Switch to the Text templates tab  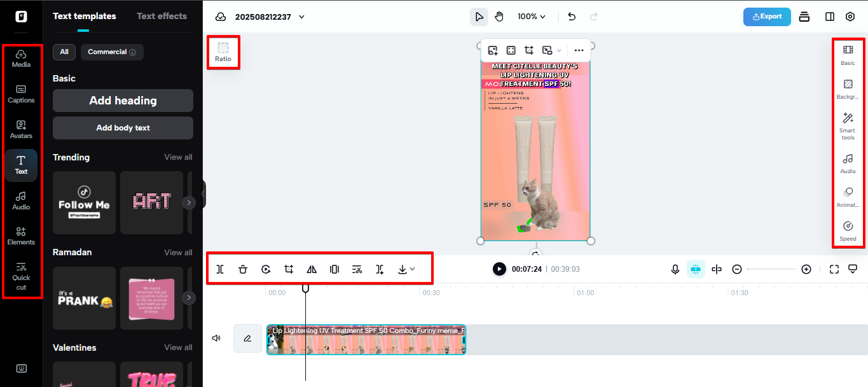[x=85, y=16]
